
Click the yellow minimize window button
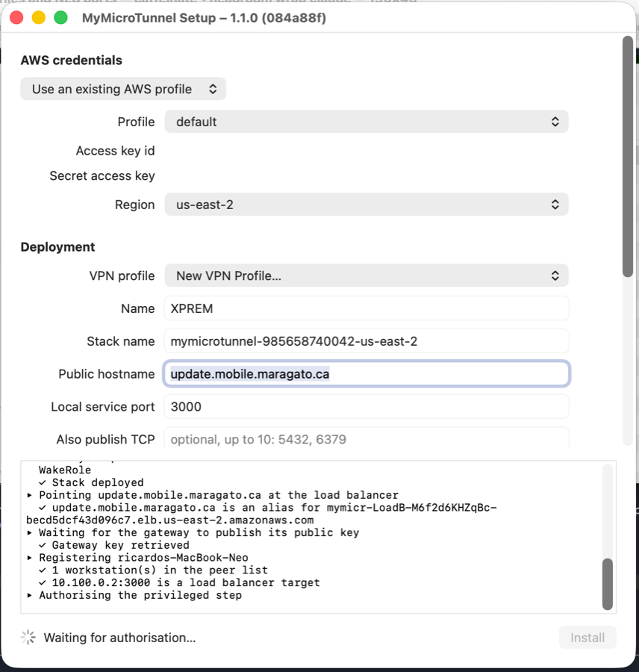click(39, 18)
